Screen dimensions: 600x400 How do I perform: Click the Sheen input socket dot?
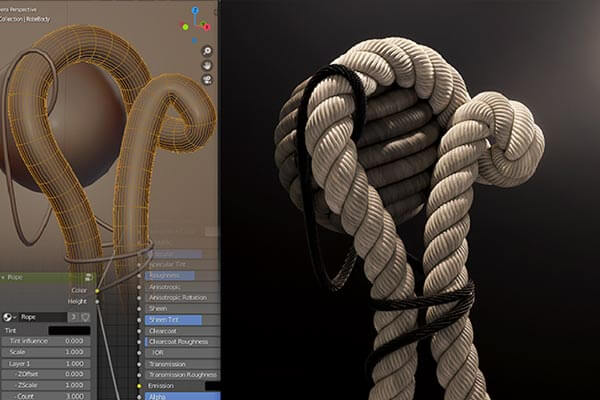(139, 309)
